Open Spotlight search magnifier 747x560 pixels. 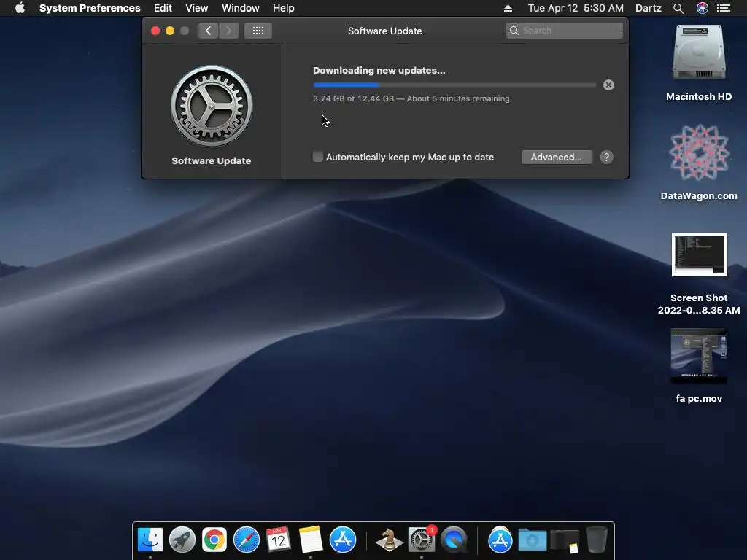coord(678,8)
